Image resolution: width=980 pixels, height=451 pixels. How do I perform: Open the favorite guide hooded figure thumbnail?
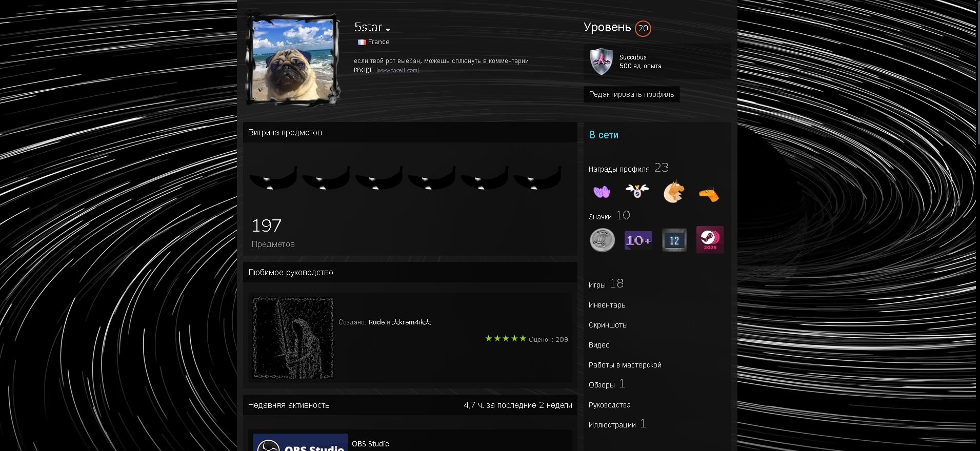pos(293,338)
